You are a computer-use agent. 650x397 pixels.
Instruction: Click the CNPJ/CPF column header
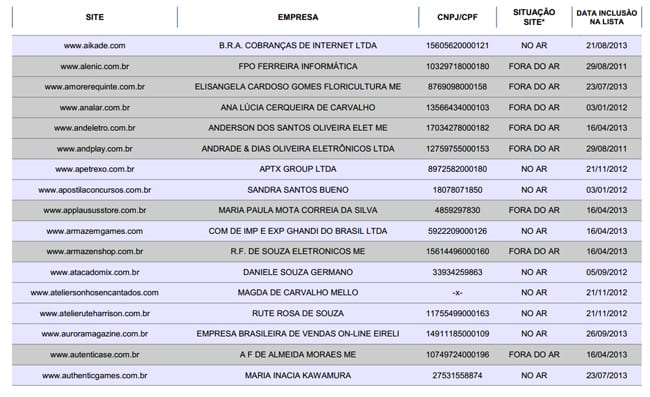click(x=457, y=17)
